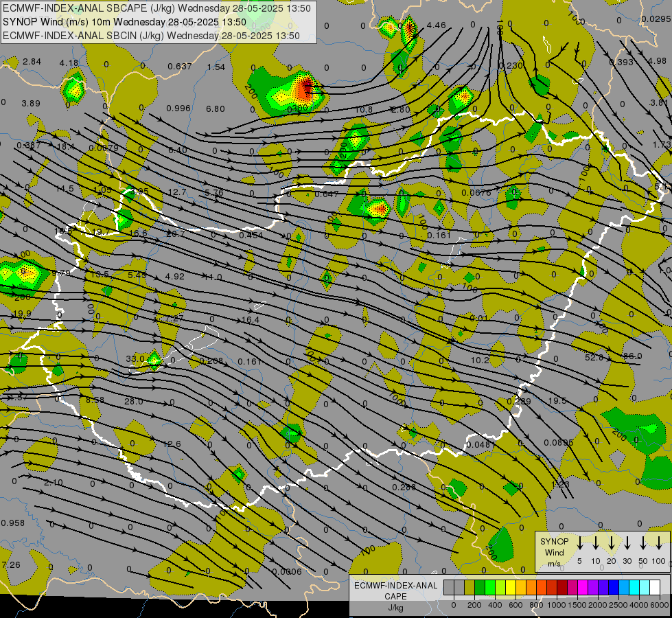Click the map value 4.92

175,277
